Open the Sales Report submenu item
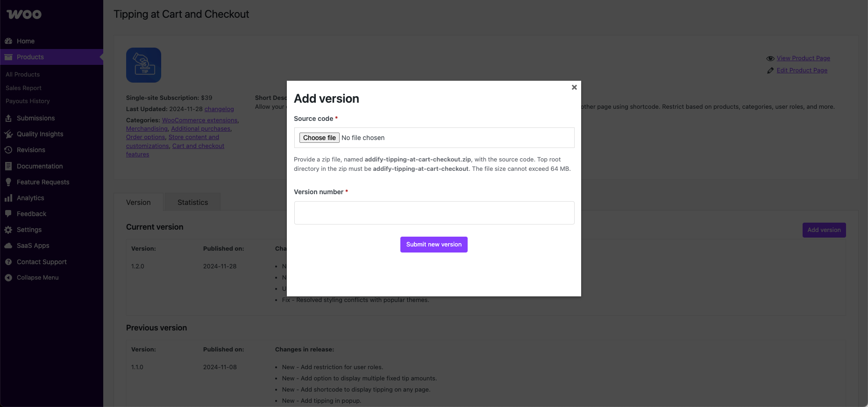868x407 pixels. pyautogui.click(x=23, y=88)
